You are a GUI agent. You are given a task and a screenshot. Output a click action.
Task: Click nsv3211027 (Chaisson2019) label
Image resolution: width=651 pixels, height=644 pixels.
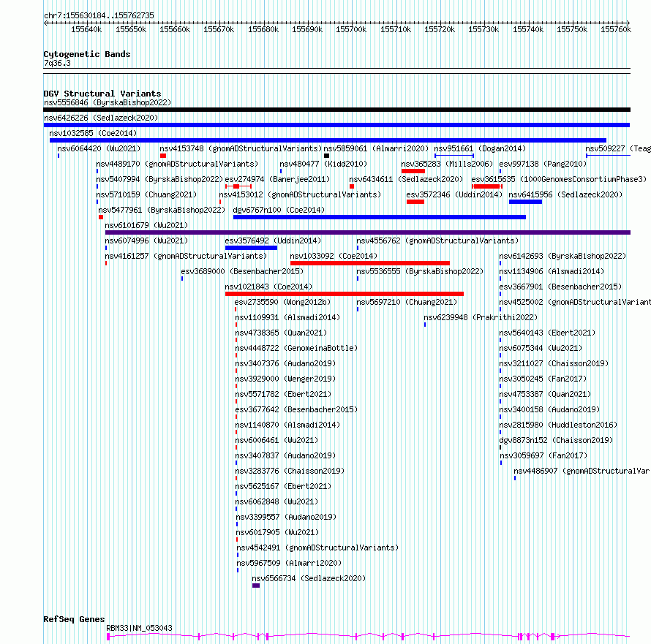click(554, 363)
